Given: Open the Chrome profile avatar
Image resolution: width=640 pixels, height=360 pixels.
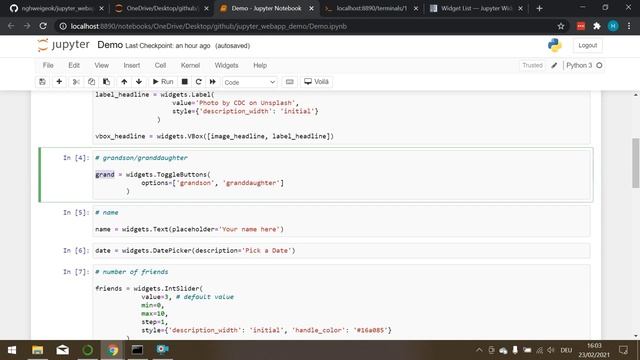Looking at the screenshot, I should click(613, 26).
